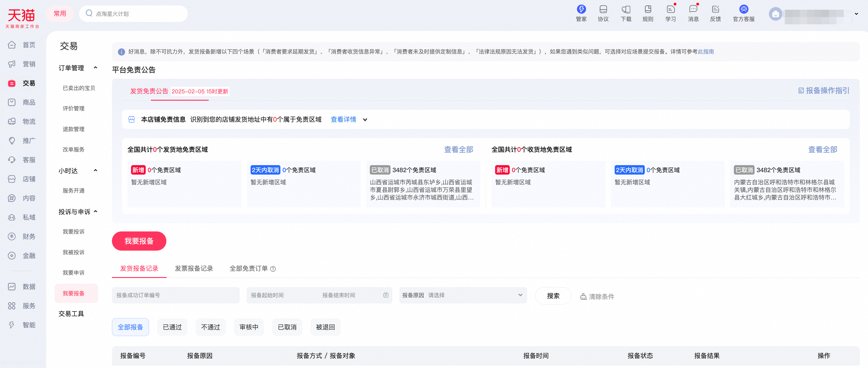Collapse the 小时达 menu group
The width and height of the screenshot is (868, 368).
click(x=96, y=171)
